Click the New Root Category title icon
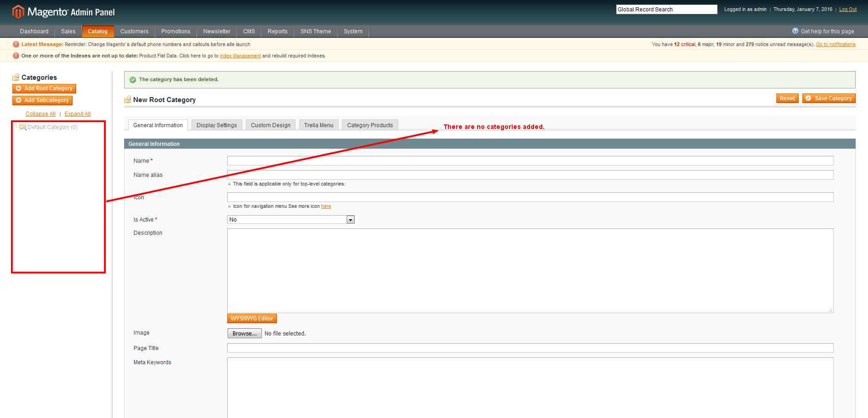 tap(128, 100)
